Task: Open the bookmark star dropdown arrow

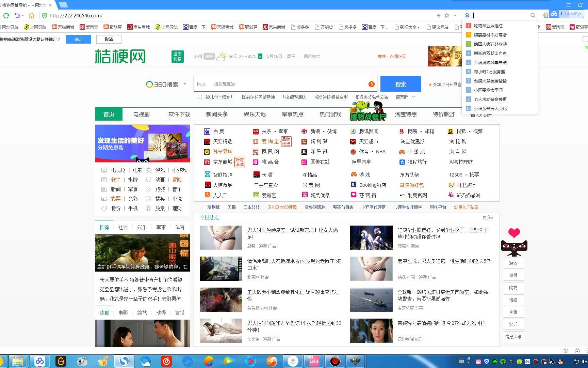Action: tap(455, 15)
